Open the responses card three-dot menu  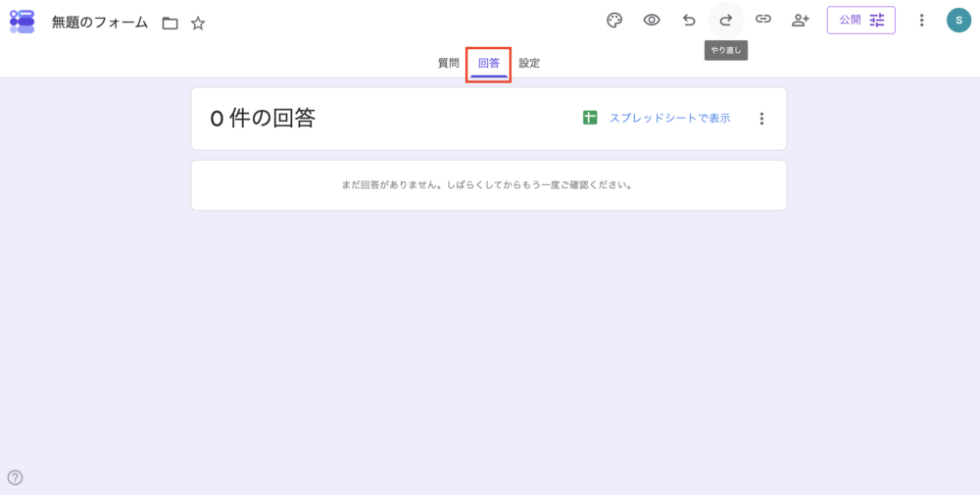click(761, 119)
